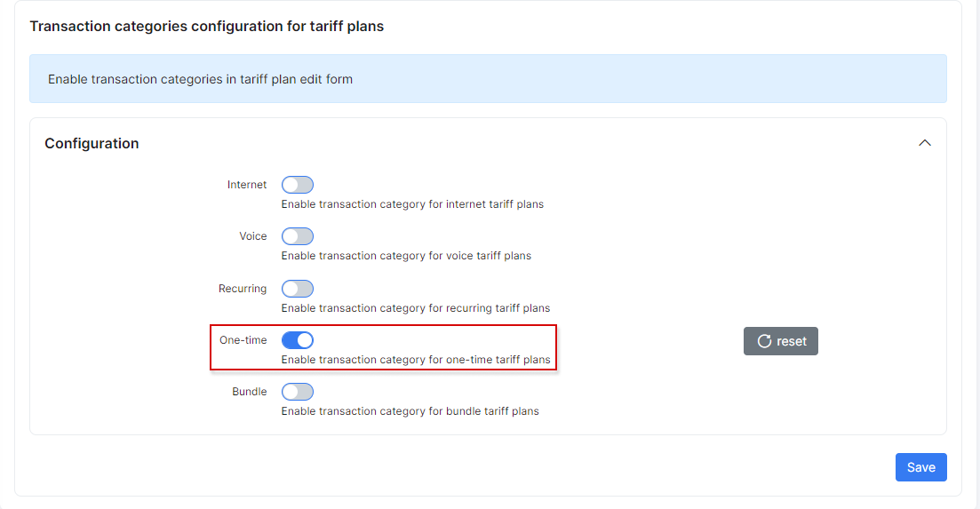Select the Bundle option label

[250, 392]
